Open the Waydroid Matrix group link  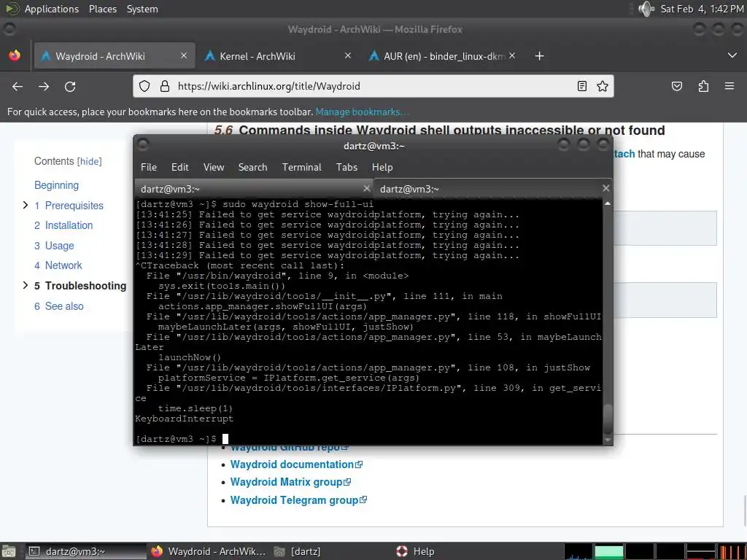[x=286, y=482]
